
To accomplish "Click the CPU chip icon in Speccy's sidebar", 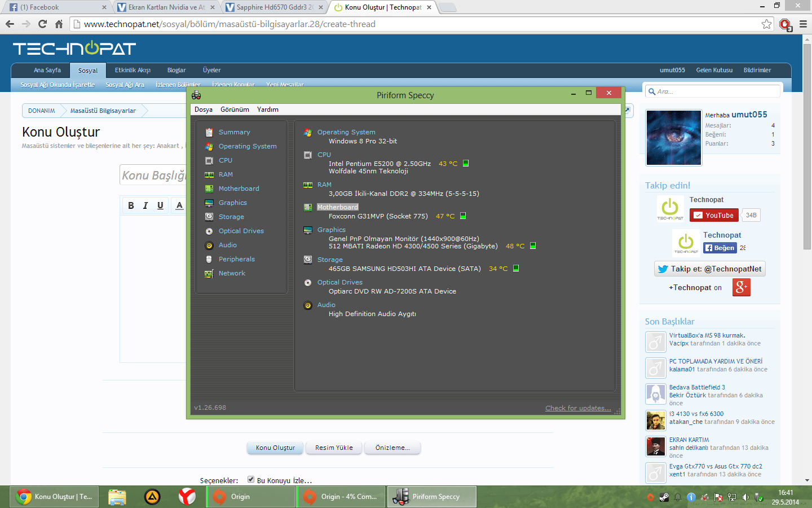I will 209,160.
